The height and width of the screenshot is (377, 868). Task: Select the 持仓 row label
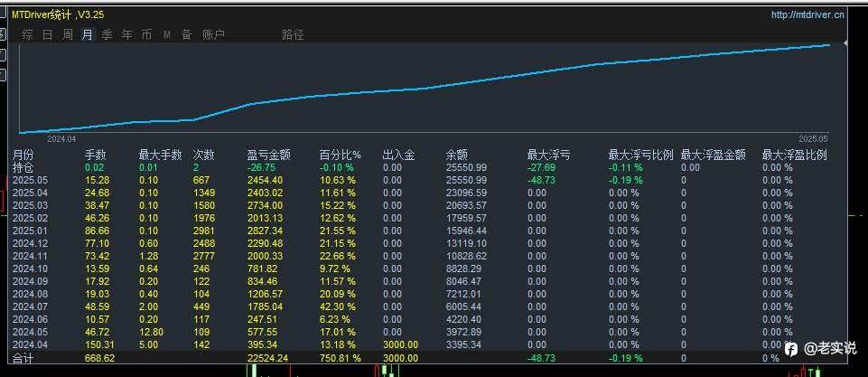click(x=23, y=167)
